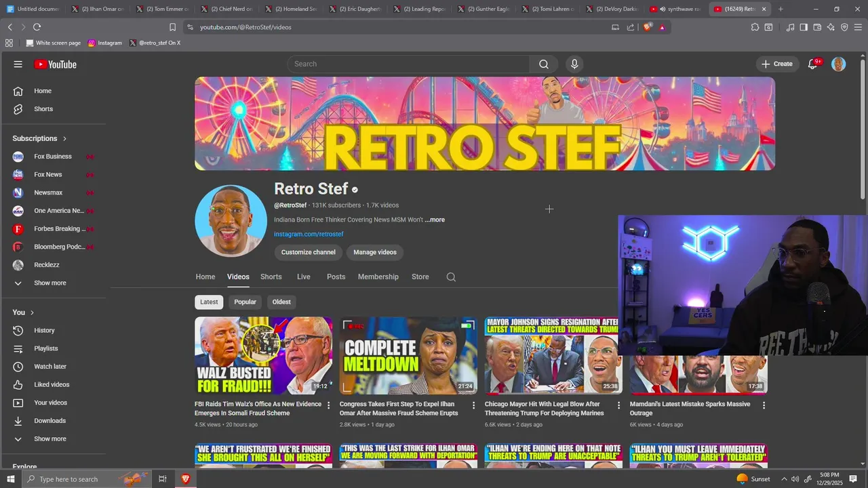Click the YouTube search input field
Image resolution: width=868 pixels, height=488 pixels.
click(x=408, y=64)
